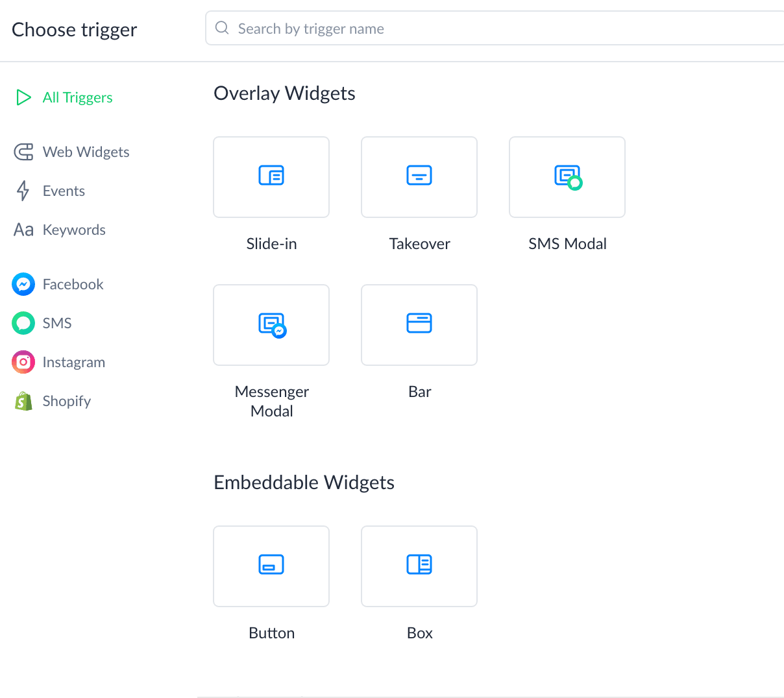The image size is (784, 698).
Task: Pick the SMS Modal widget icon card
Action: [567, 177]
